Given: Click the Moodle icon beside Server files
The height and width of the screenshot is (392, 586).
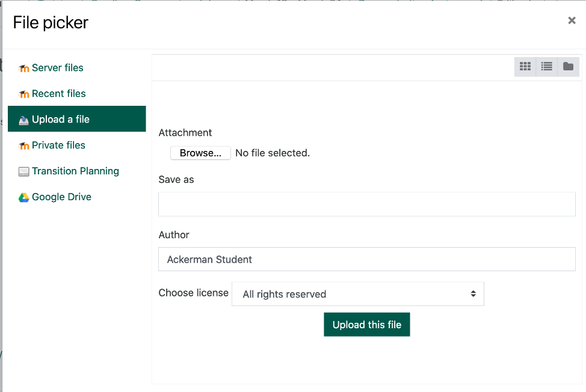Looking at the screenshot, I should click(24, 68).
